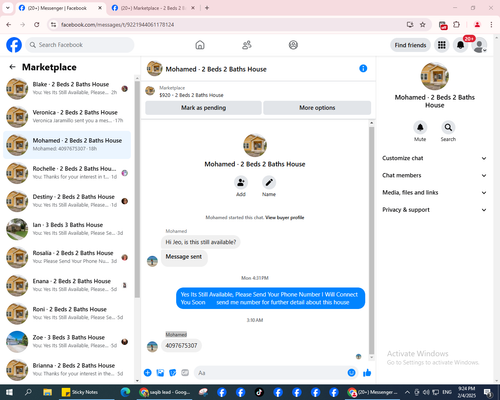Screen dimensions: 500x400
Task: Open Windows Start menu
Action: click(9, 392)
